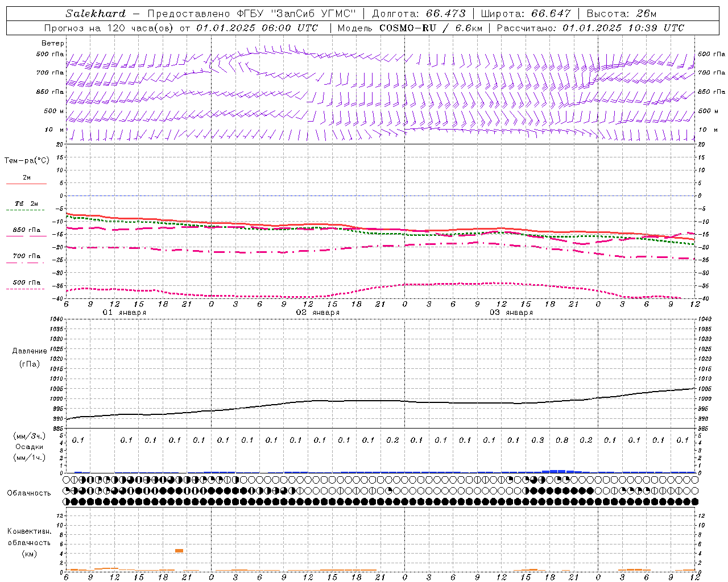This screenshot has width=728, height=582.
Task: Click the "700 гПа" temperature legend entry
Action: (x=27, y=256)
